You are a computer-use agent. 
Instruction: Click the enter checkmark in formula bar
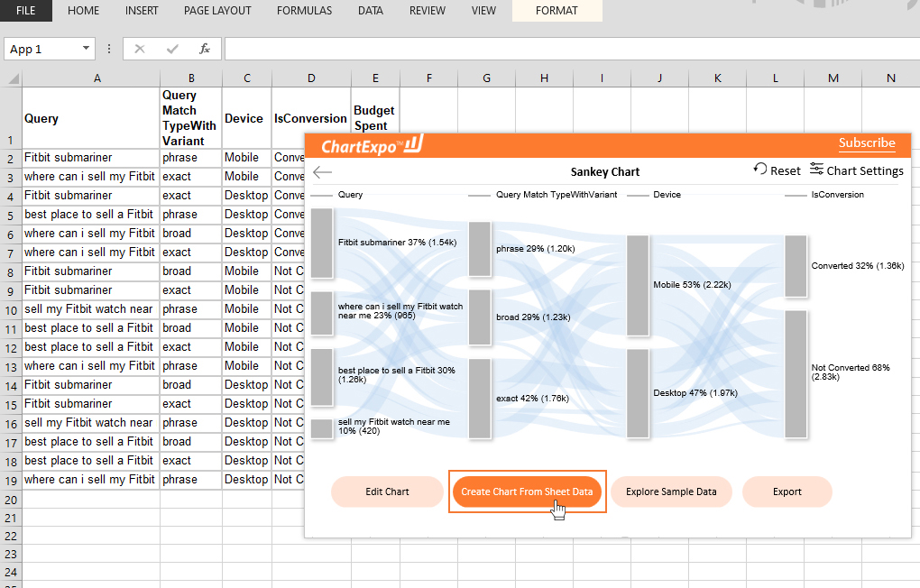tap(171, 49)
